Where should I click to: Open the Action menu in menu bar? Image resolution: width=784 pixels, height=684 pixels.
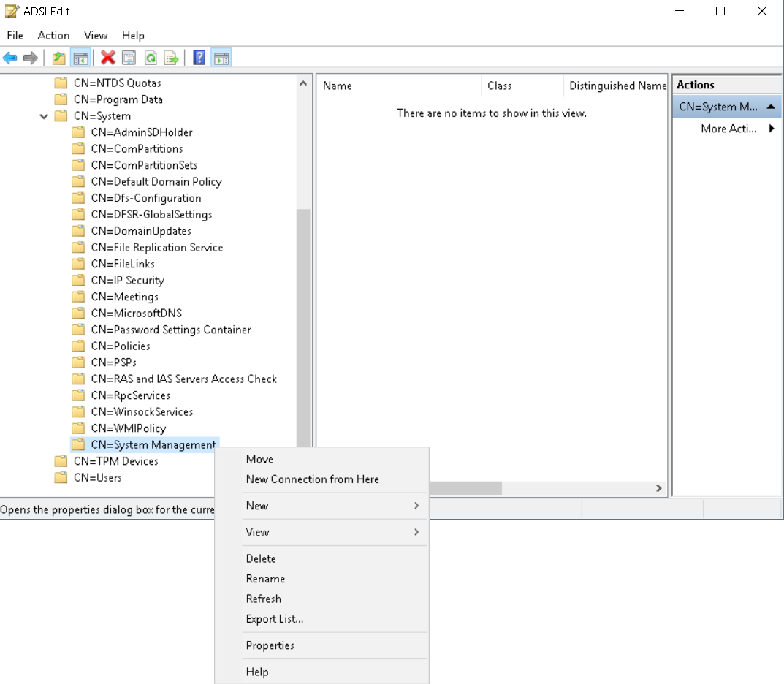[53, 35]
